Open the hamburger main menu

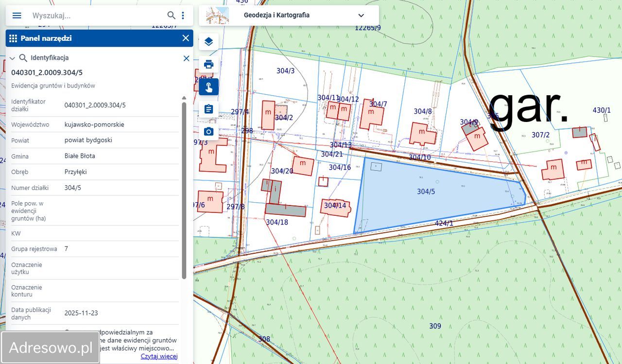(17, 15)
